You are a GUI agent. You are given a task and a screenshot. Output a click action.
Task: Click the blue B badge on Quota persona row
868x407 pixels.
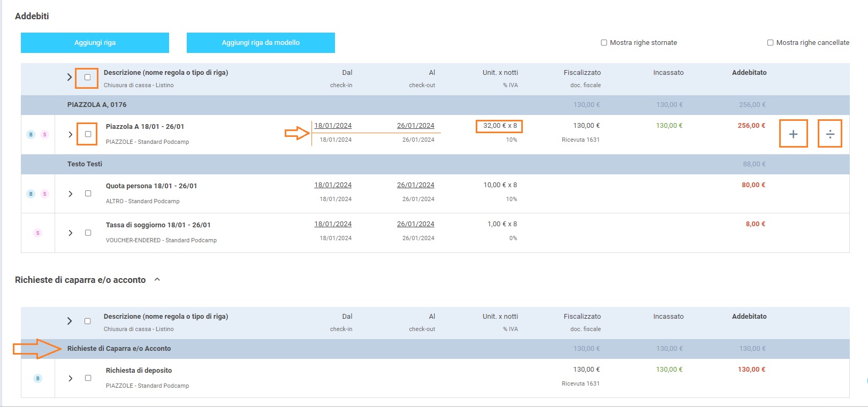(x=31, y=194)
